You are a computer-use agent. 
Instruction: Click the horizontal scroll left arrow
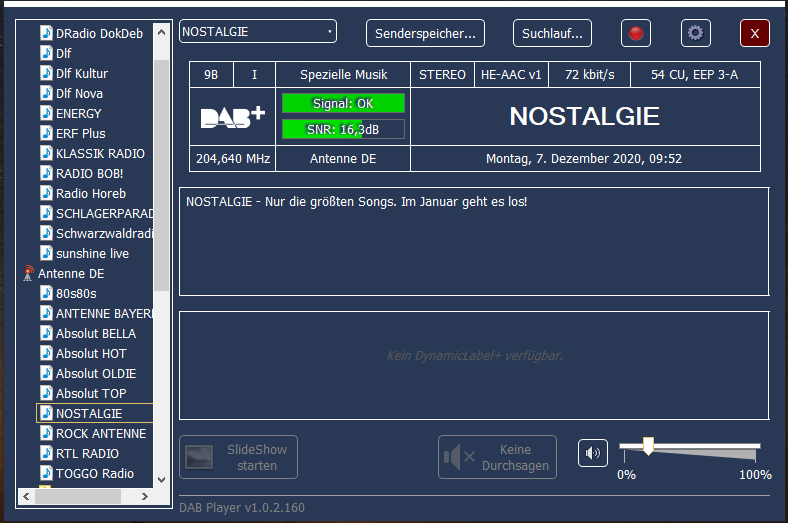[x=26, y=496]
